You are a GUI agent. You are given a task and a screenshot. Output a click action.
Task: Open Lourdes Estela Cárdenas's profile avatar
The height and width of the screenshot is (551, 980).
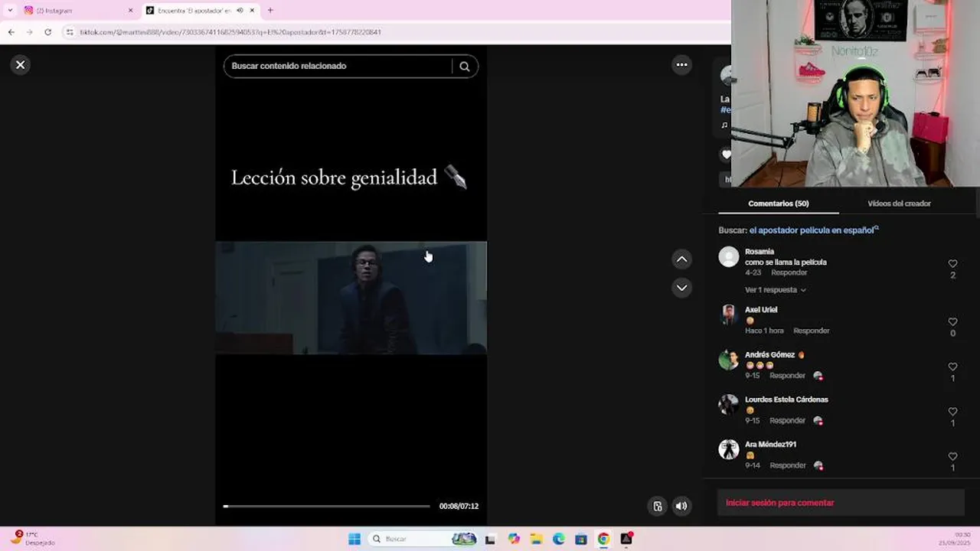pyautogui.click(x=729, y=405)
